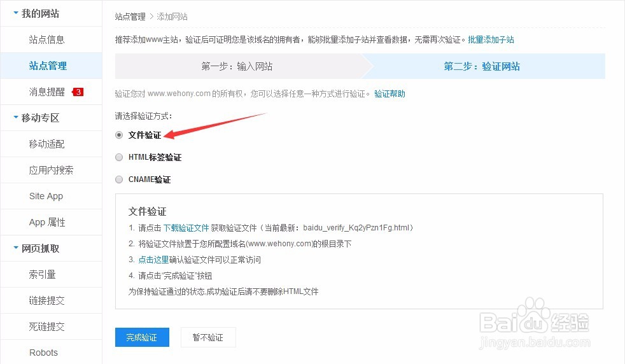
Task: Open 应用内搜索 in the sidebar
Action: pos(51,171)
